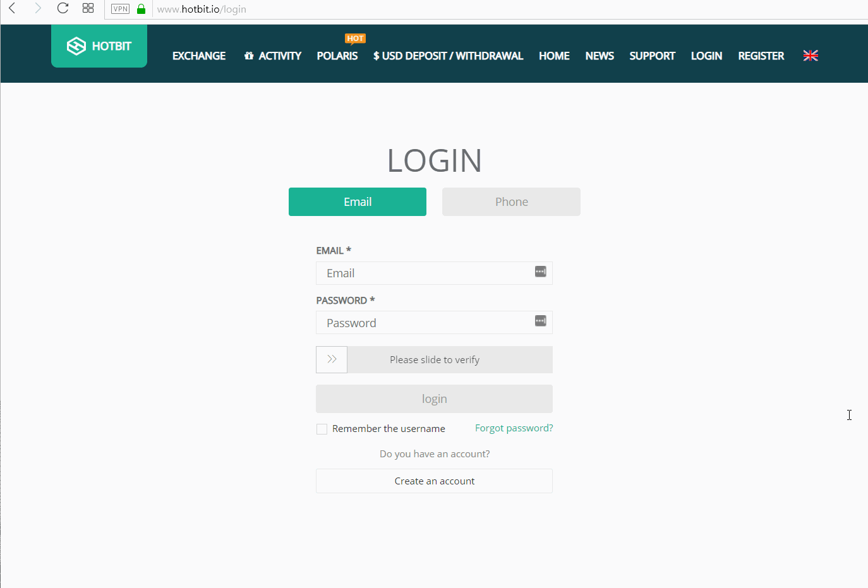Go to the HOME page
Viewport: 868px width, 588px height.
[x=554, y=56]
